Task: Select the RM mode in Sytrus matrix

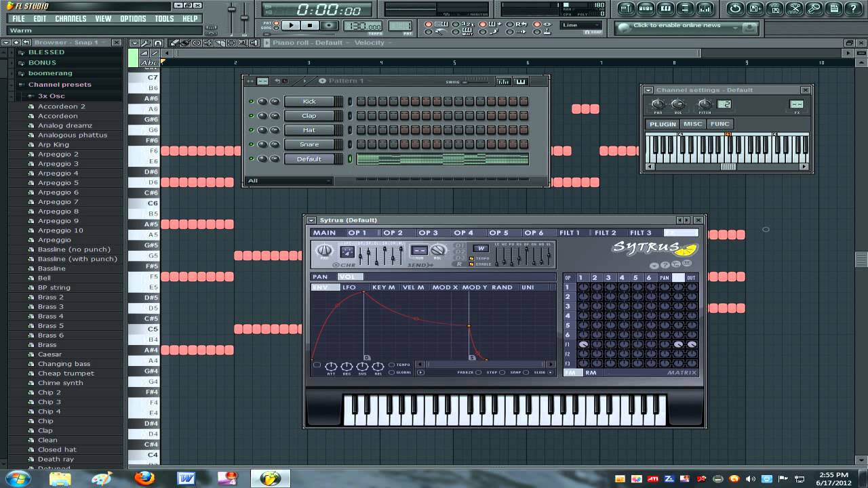Action: pyautogui.click(x=591, y=373)
